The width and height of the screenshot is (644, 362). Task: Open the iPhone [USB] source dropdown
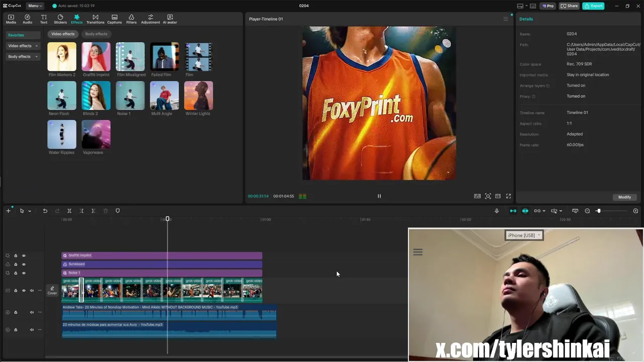coord(524,235)
